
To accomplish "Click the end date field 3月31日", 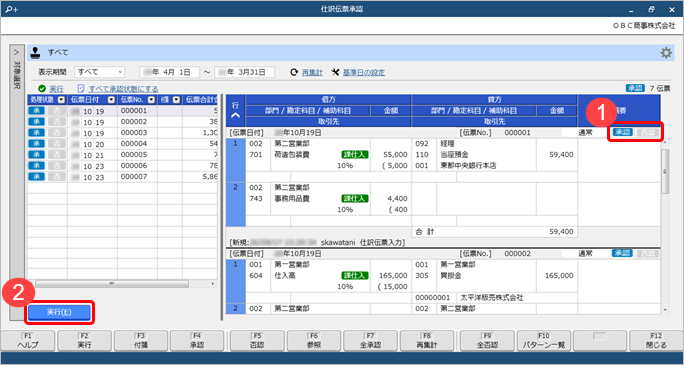I will coord(244,72).
